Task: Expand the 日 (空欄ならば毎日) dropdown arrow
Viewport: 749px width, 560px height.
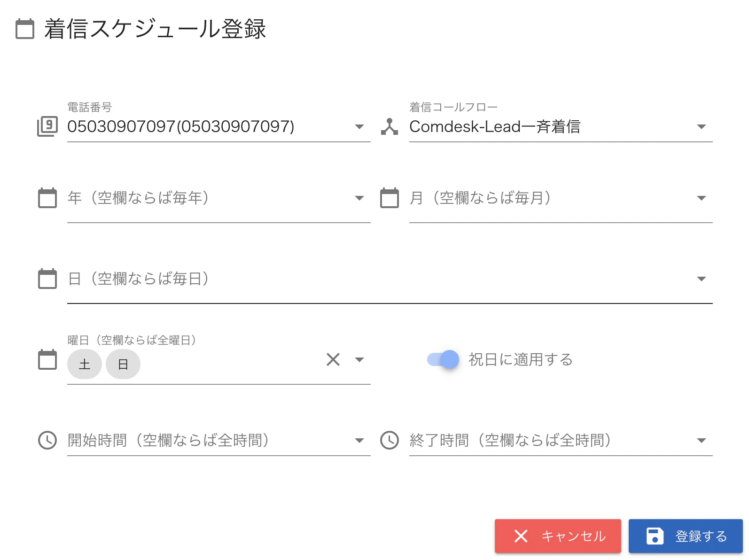Action: pyautogui.click(x=702, y=279)
